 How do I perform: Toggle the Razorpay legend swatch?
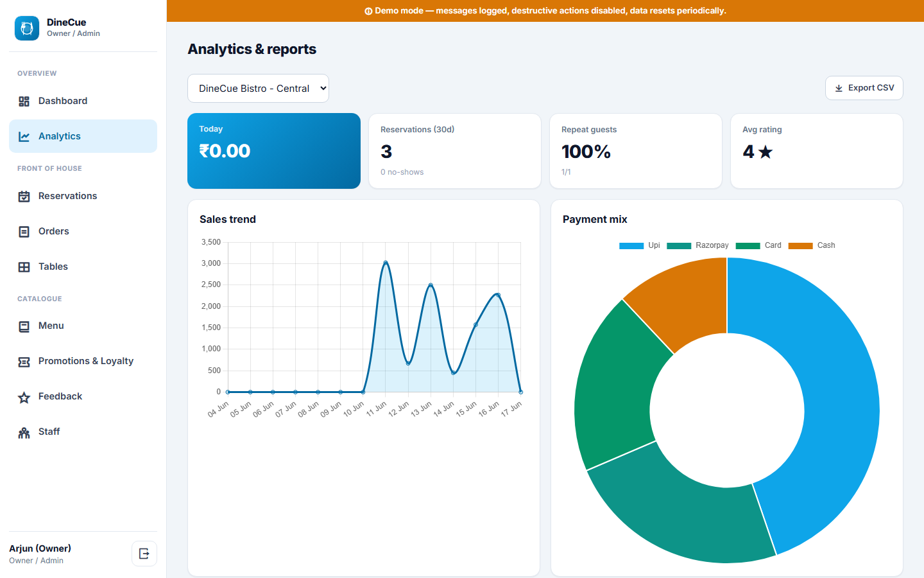coord(679,245)
